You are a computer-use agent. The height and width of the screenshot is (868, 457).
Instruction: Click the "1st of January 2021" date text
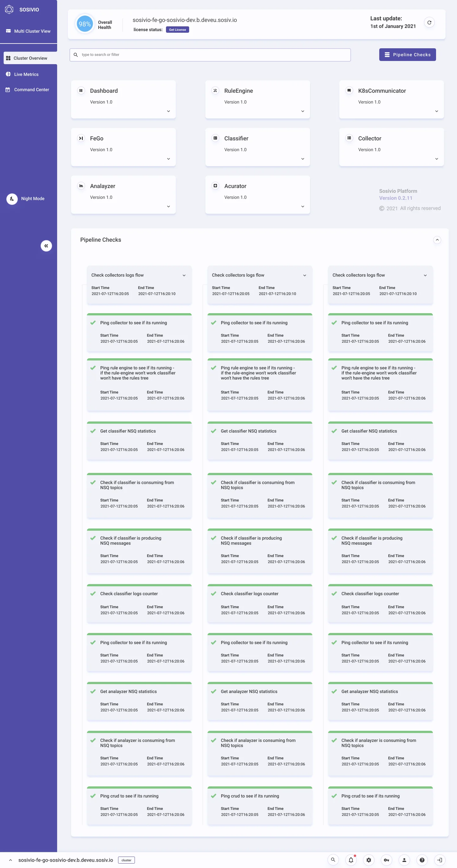(x=393, y=26)
